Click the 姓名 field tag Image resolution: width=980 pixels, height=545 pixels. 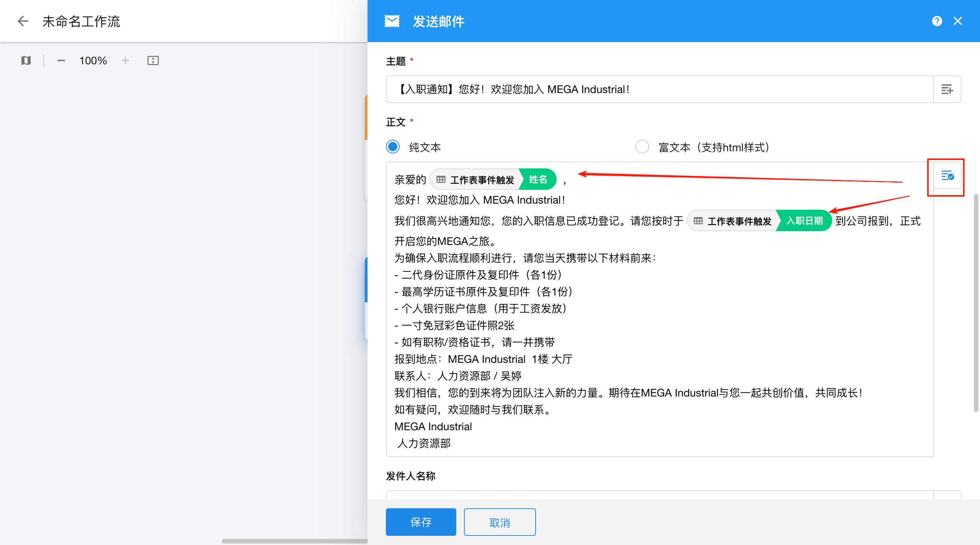pos(538,179)
